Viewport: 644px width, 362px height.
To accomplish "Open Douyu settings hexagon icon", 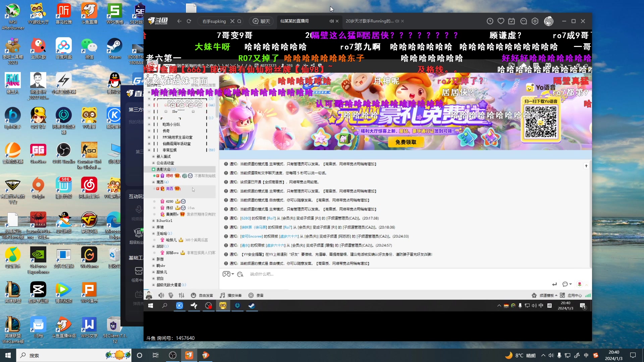I will pos(535,21).
